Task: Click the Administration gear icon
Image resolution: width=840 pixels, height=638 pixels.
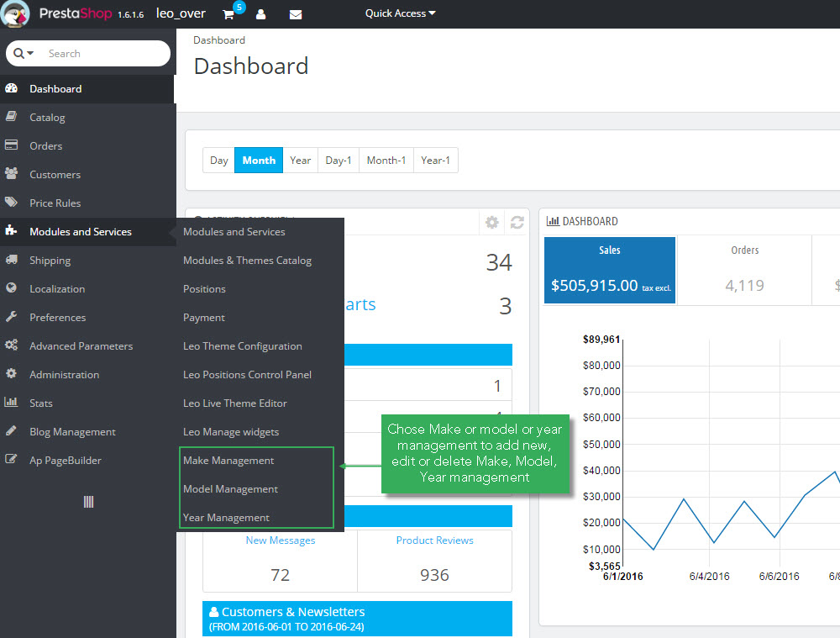Action: [x=11, y=374]
